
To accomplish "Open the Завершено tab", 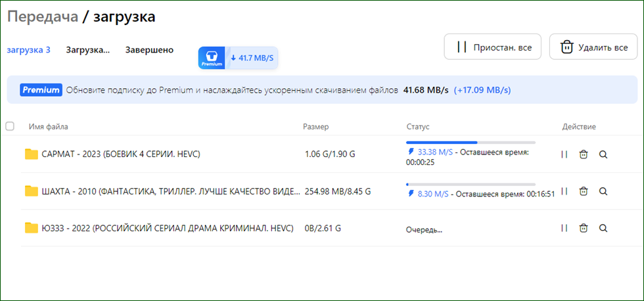I will pos(149,50).
